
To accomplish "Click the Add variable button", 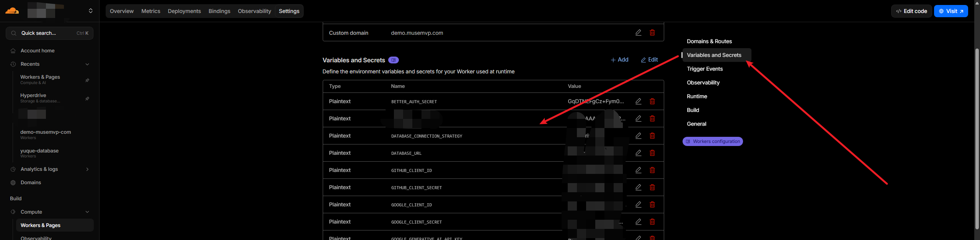I will click(x=619, y=60).
